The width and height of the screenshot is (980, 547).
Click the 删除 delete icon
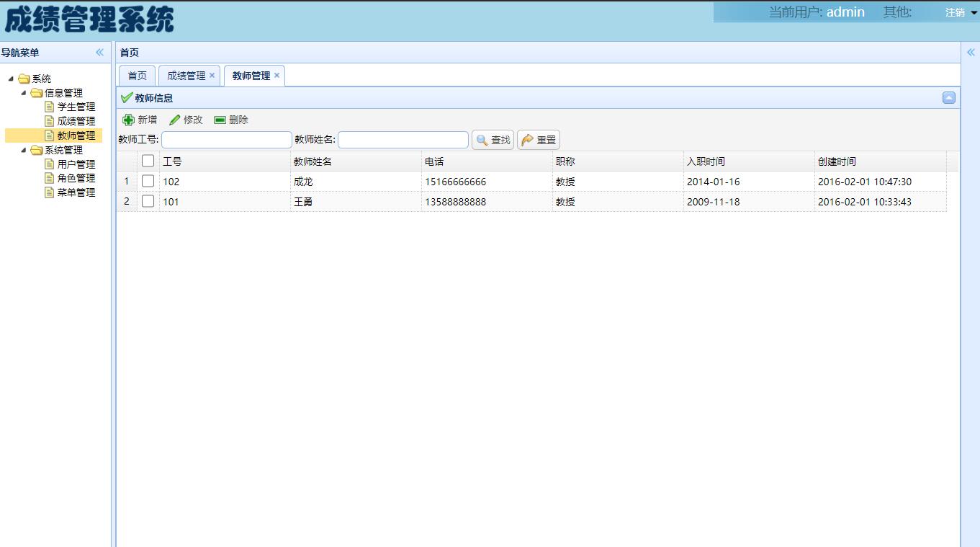tap(220, 120)
